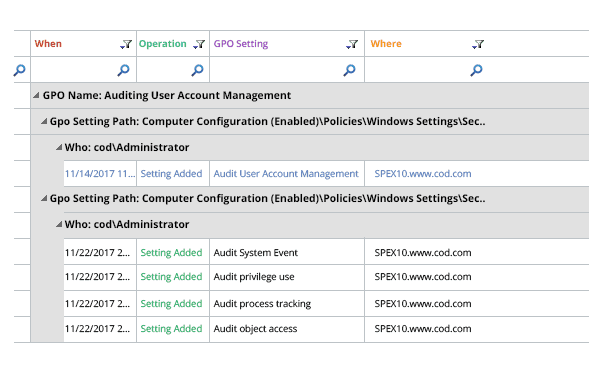This screenshot has height=382, width=612.
Task: Select the date cell in the Audit privilege use row
Action: point(100,277)
